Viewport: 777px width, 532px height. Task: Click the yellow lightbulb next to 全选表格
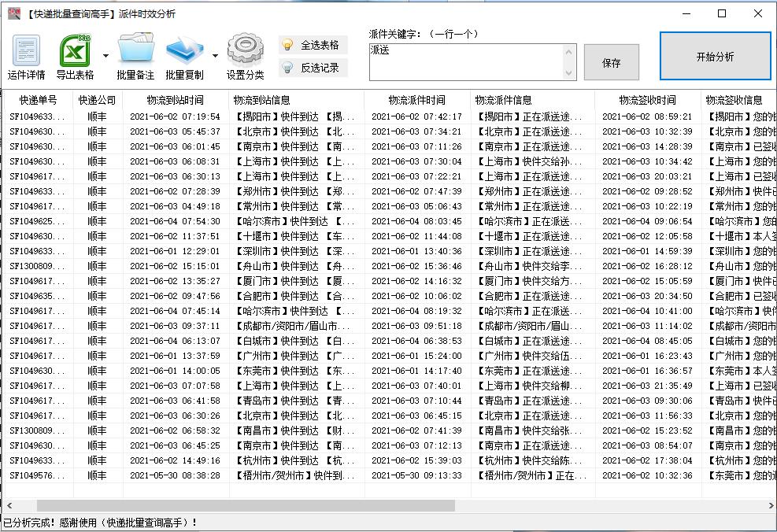pyautogui.click(x=287, y=44)
